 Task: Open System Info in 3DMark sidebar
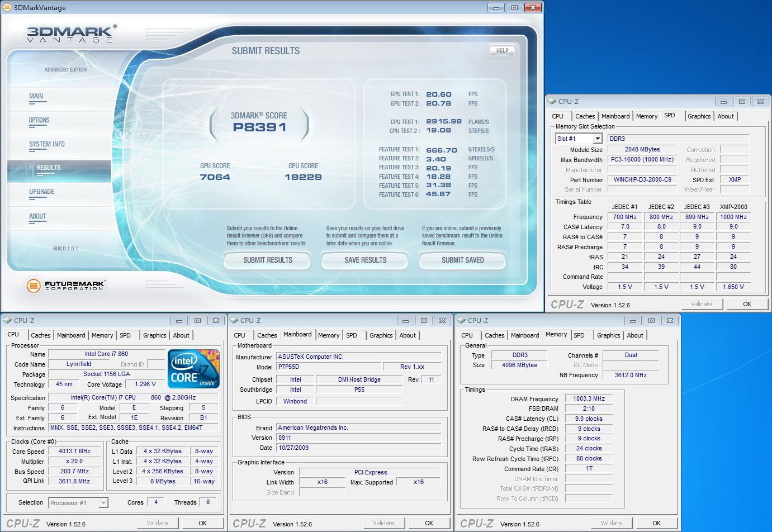coord(47,144)
